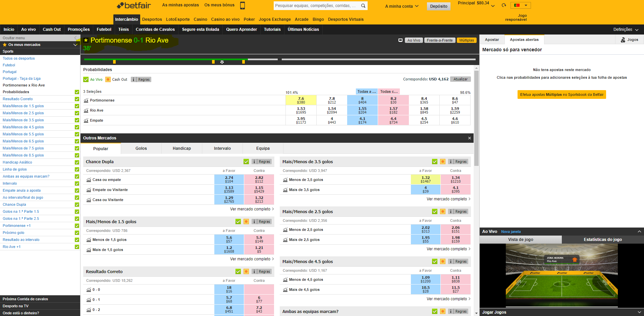Image resolution: width=644 pixels, height=316 pixels.
Task: Click the 38-minute marker on match timeline
Action: click(244, 62)
